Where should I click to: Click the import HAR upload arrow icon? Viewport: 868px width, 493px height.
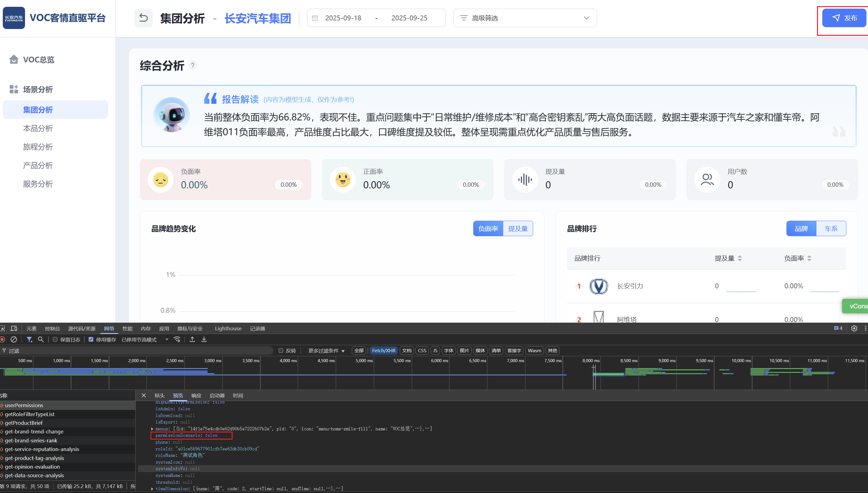pyautogui.click(x=192, y=339)
